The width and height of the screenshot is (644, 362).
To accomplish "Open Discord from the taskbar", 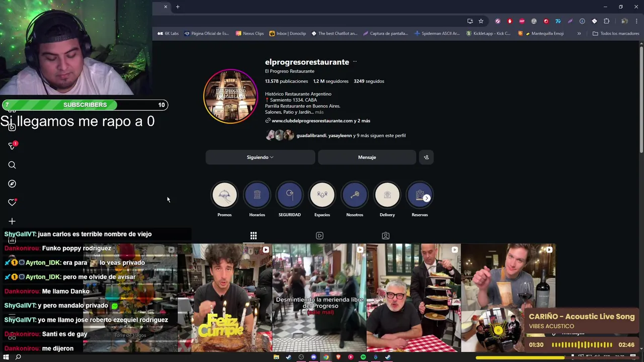I will click(x=313, y=357).
